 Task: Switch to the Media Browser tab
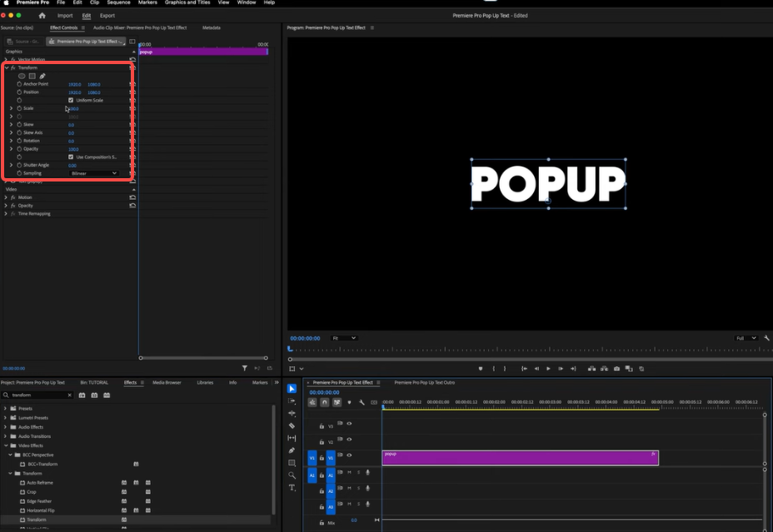click(167, 382)
